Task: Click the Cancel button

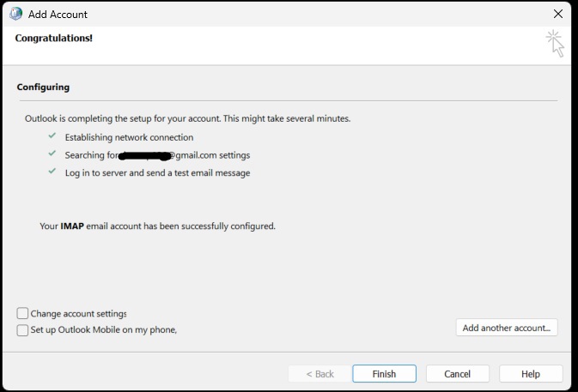Action: pyautogui.click(x=458, y=374)
